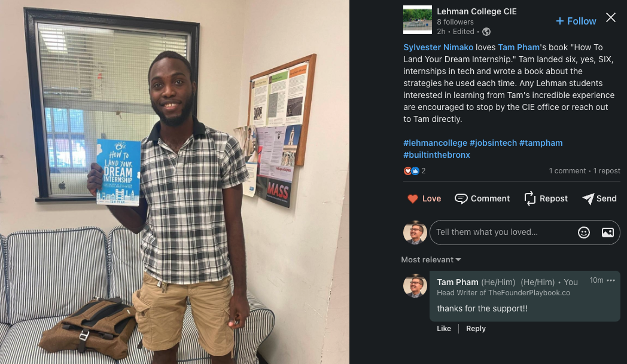Screen dimensions: 627x364
Task: Open the #builtinthebronx hashtag
Action: [x=437, y=155]
